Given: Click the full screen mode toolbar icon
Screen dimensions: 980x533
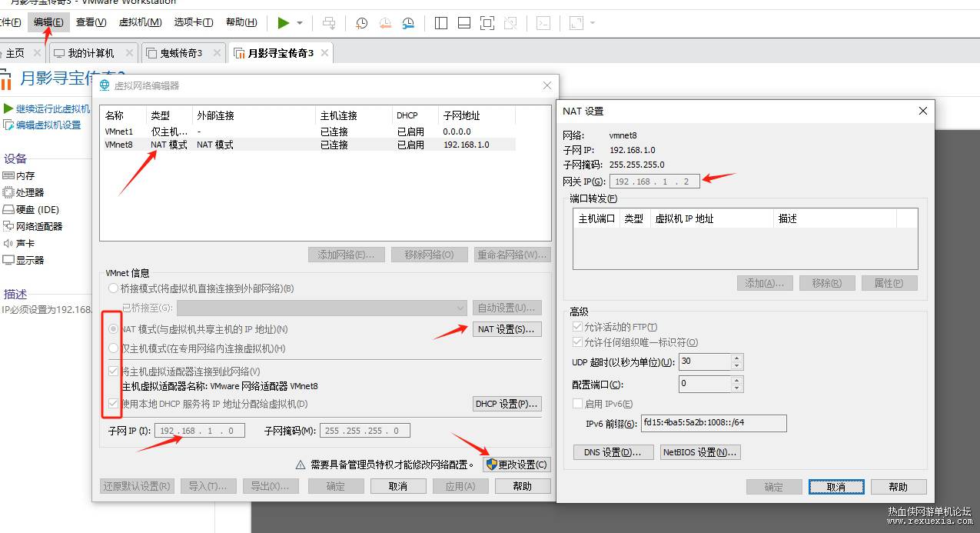Looking at the screenshot, I should [x=487, y=23].
